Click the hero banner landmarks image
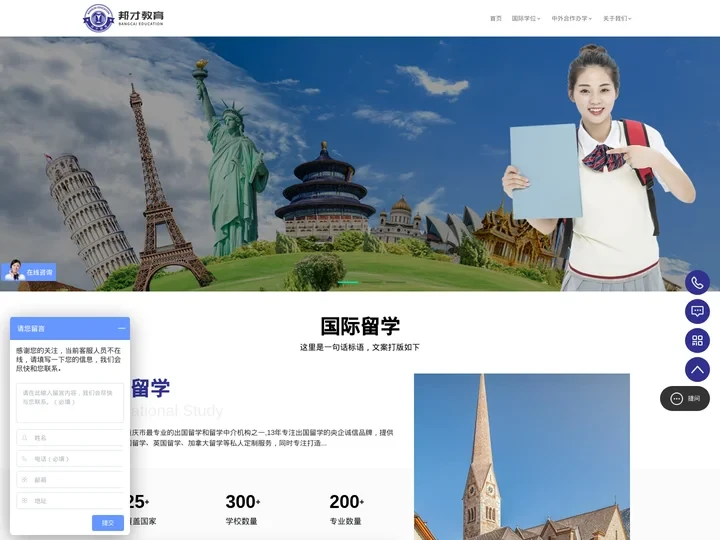Screen dimensions: 720x540 (x=360, y=163)
